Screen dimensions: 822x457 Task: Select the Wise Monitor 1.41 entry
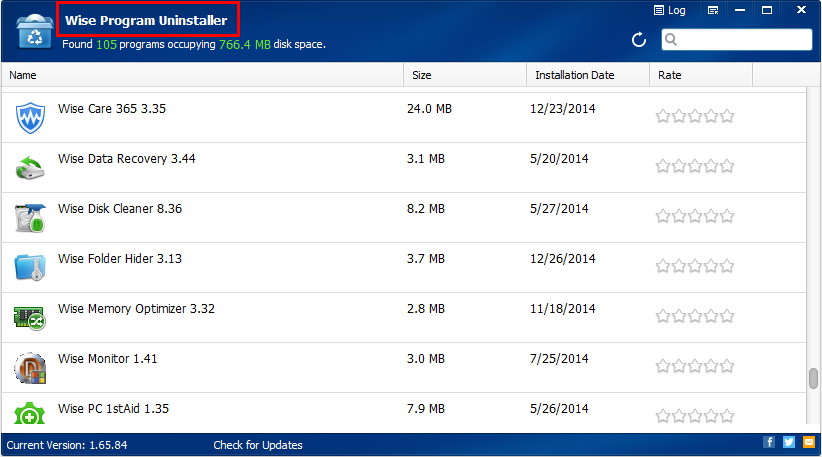click(404, 367)
